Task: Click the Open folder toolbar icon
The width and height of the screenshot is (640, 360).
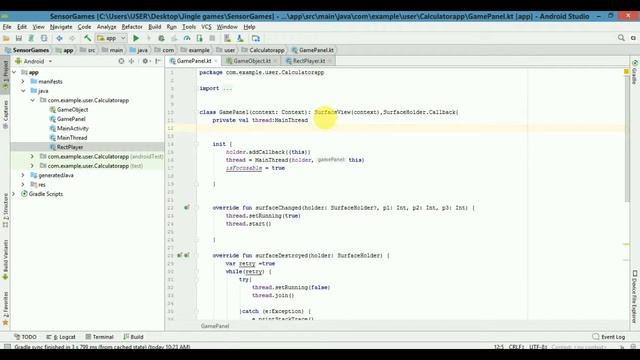Action: (x=6, y=38)
